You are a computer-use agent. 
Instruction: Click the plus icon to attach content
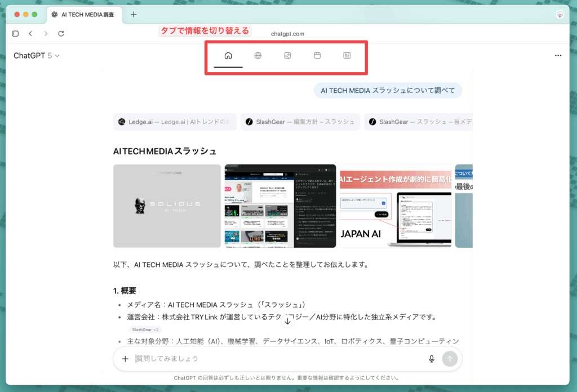125,359
